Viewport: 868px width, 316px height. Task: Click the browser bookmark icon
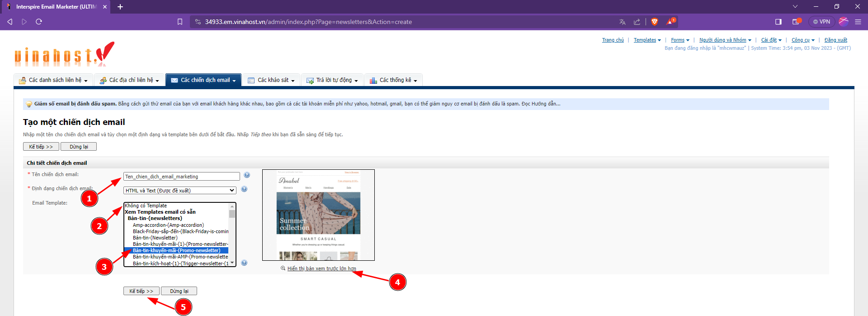click(180, 22)
